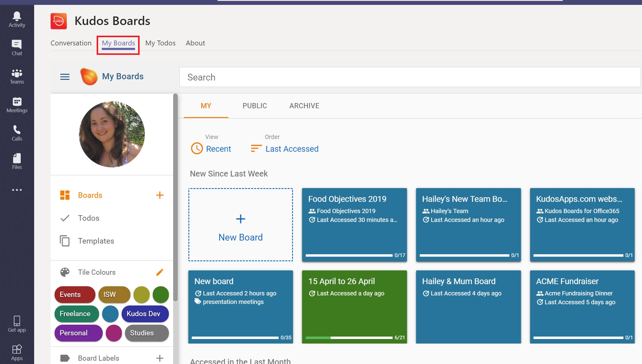642x364 pixels.
Task: Click the My Boards heading text
Action: point(123,76)
